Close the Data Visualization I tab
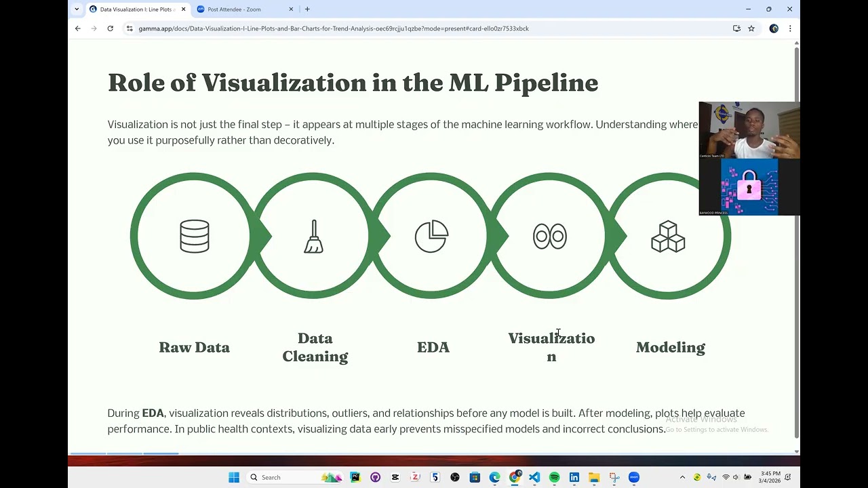868x488 pixels. coord(183,9)
